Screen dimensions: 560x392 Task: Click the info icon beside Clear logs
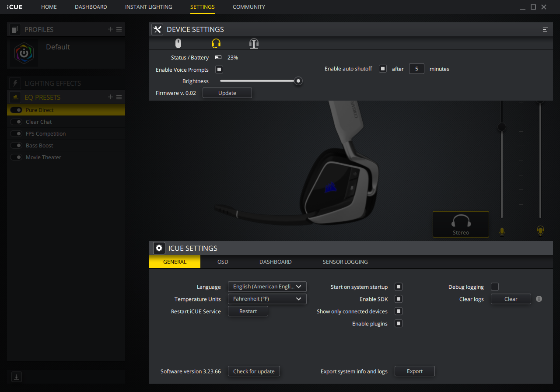(x=539, y=299)
